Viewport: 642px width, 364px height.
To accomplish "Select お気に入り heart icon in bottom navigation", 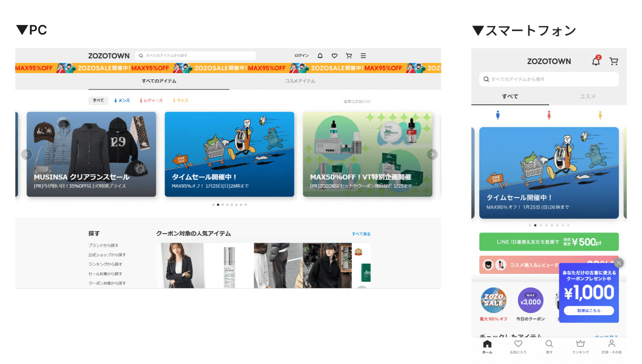I will tap(518, 346).
